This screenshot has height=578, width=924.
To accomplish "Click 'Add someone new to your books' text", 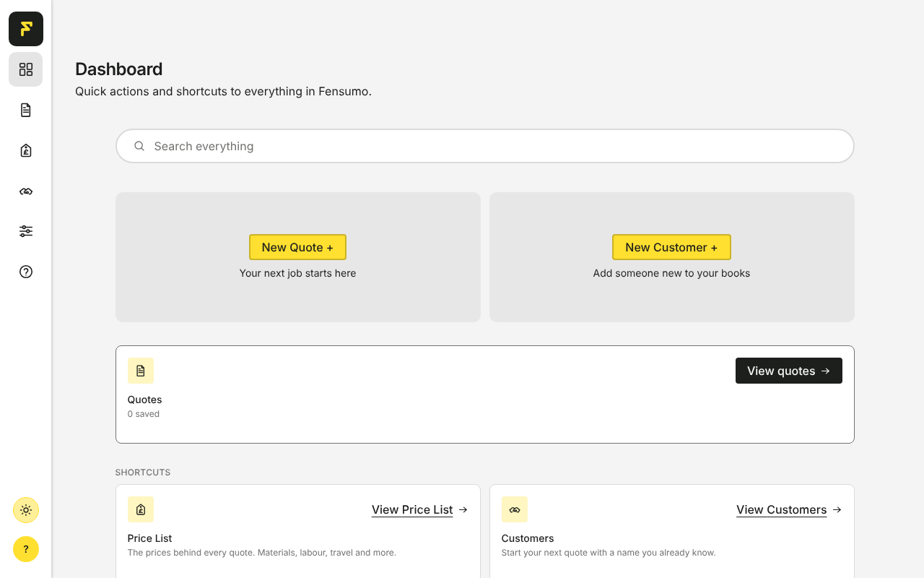I will pyautogui.click(x=671, y=273).
